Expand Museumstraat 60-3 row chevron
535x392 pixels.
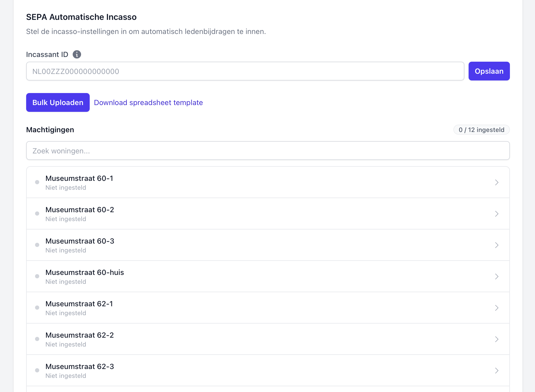(497, 245)
